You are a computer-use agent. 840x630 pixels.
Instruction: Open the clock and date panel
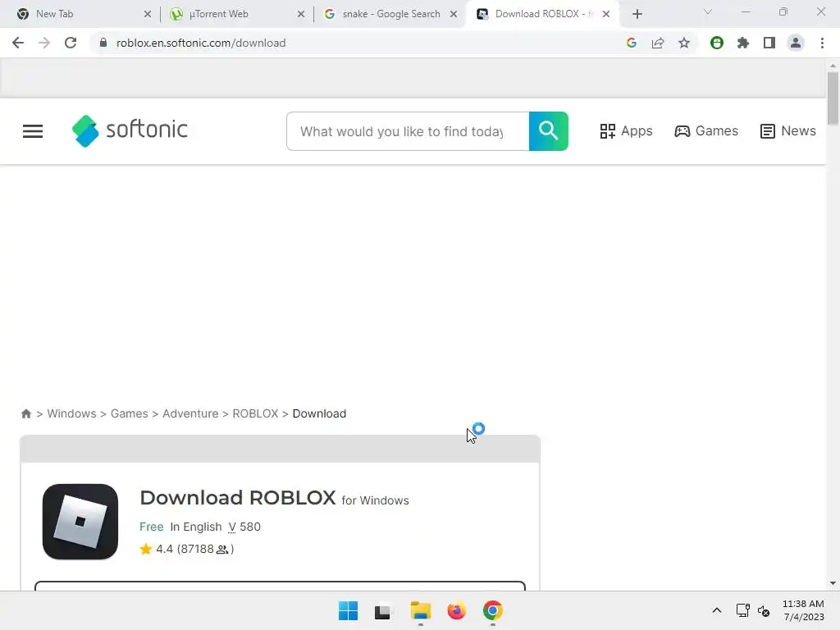(804, 610)
